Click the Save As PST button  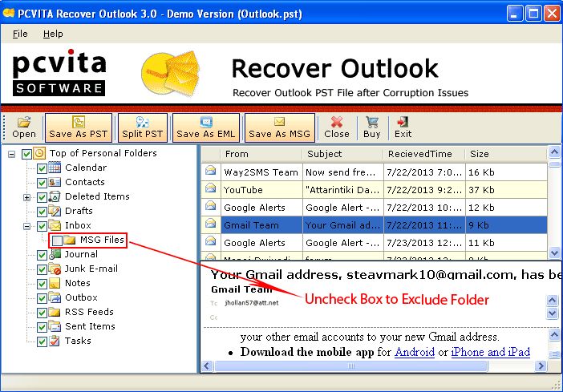[x=79, y=127]
